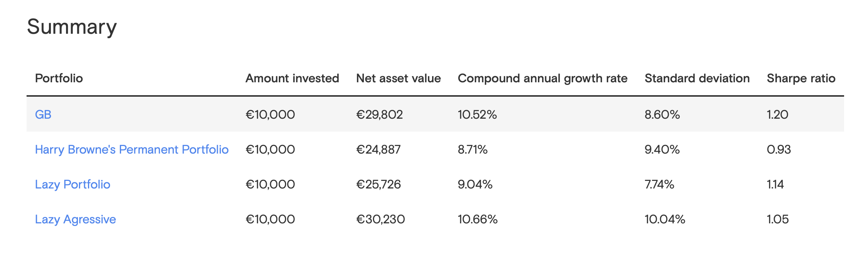The height and width of the screenshot is (270, 868).
Task: Click the Portfolio column header
Action: point(59,78)
